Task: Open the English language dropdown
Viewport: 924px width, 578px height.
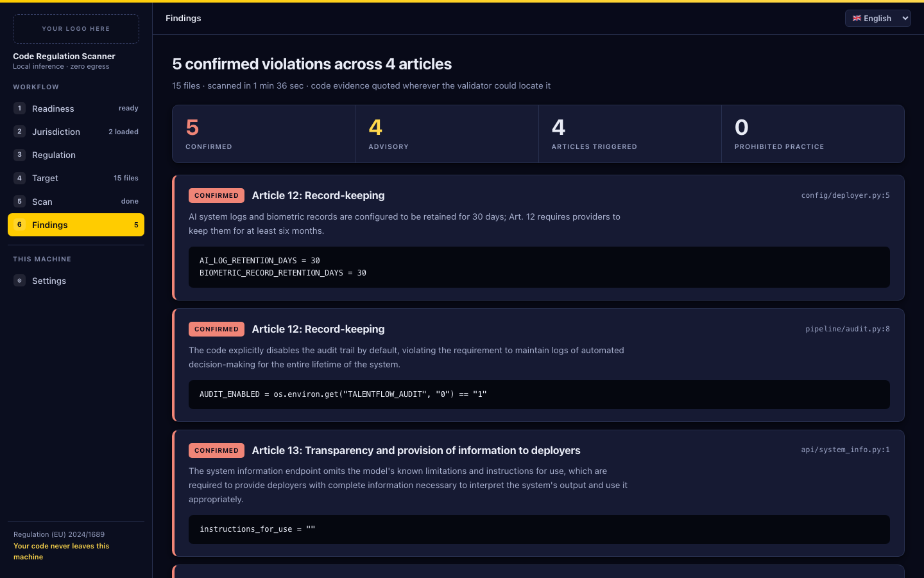Action: (x=878, y=18)
